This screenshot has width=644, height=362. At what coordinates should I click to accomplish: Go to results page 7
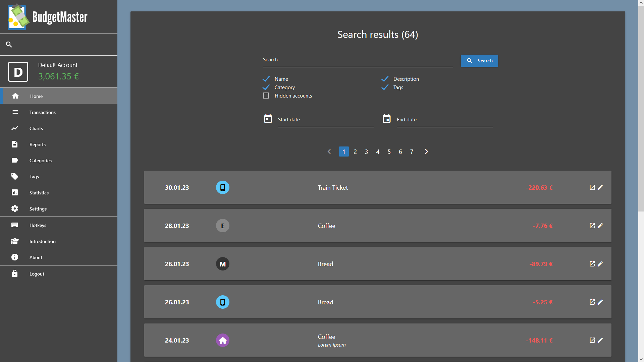pos(412,152)
